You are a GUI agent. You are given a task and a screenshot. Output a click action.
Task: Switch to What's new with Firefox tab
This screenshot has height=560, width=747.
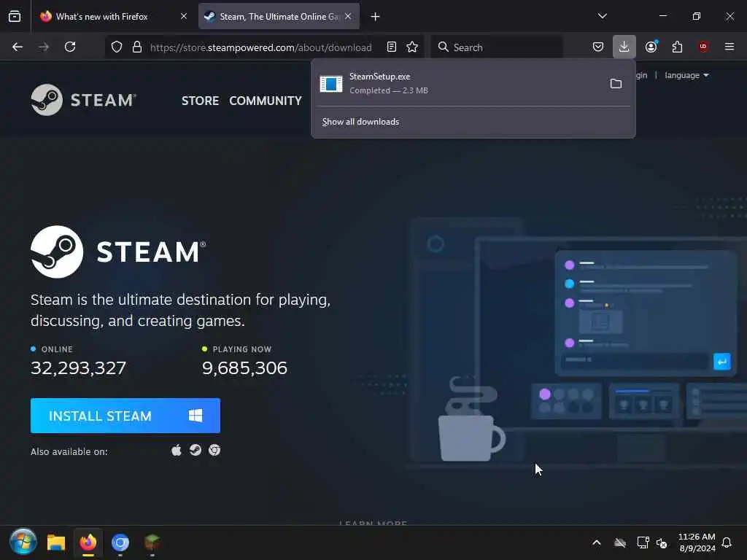point(102,17)
